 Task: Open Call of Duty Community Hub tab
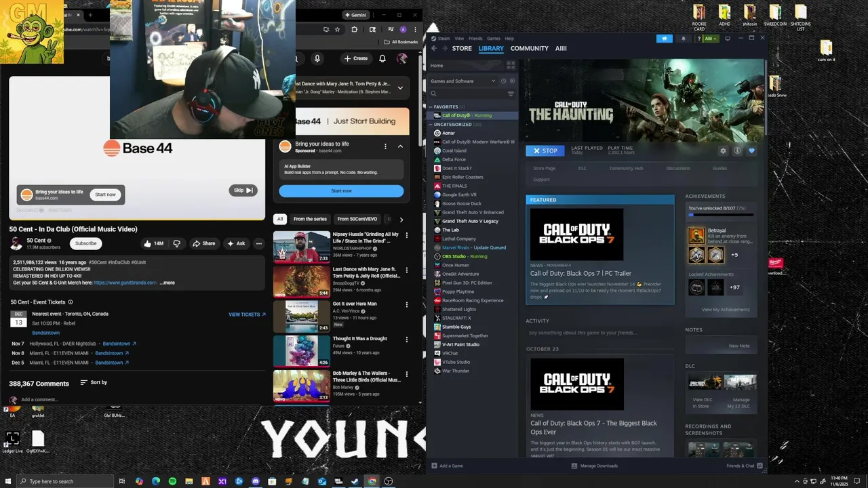626,168
